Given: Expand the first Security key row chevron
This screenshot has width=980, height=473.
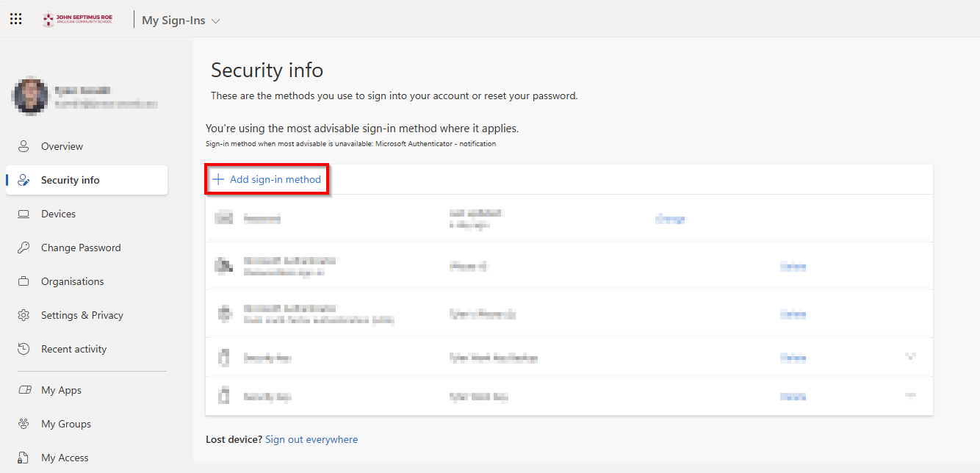Looking at the screenshot, I should [x=910, y=357].
